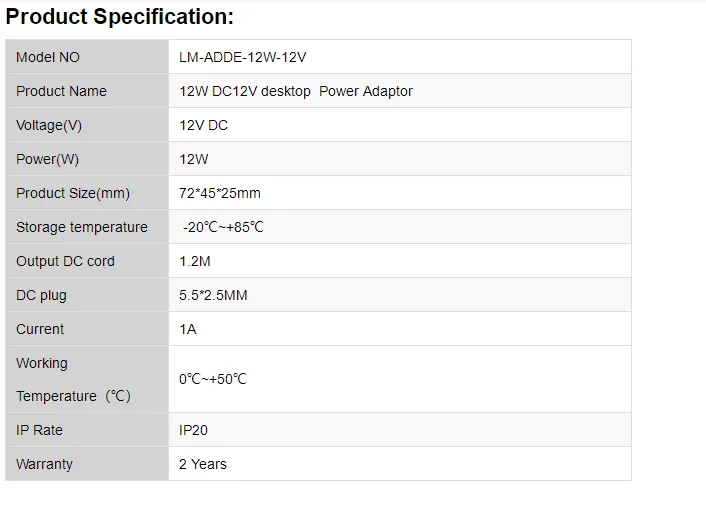706x511 pixels.
Task: Click the 1.2M cord length value
Action: (194, 261)
